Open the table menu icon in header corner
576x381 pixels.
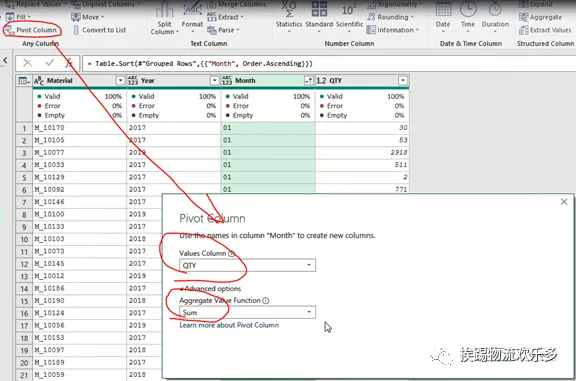[24, 80]
